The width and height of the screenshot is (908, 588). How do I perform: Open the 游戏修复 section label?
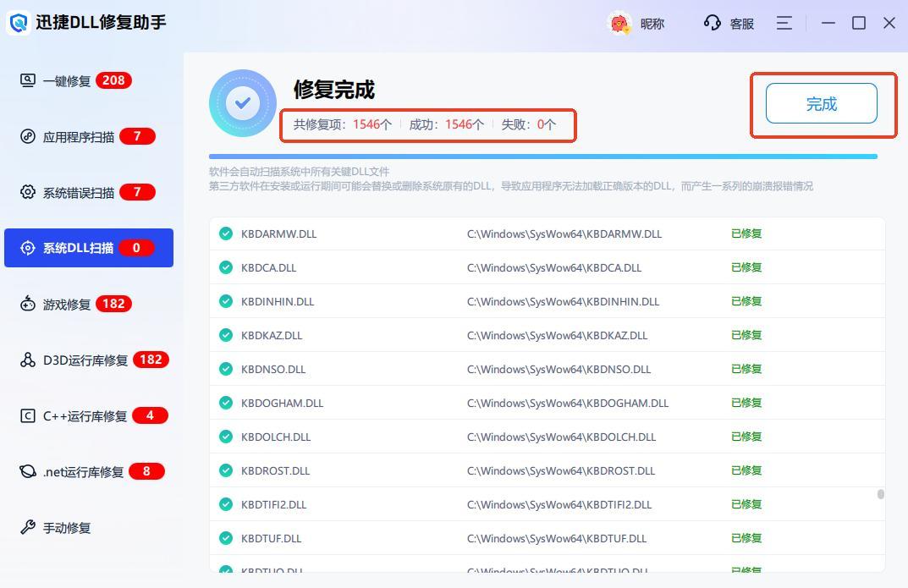tap(67, 305)
